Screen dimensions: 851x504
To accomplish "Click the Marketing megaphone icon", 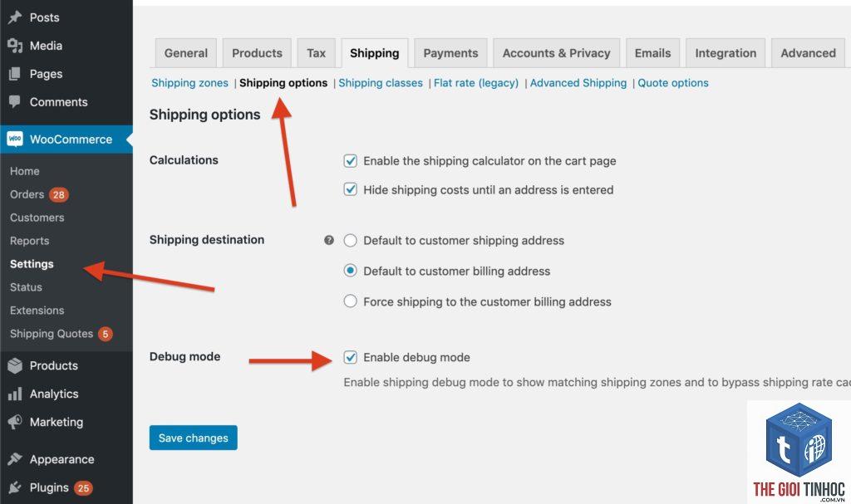I will click(15, 422).
